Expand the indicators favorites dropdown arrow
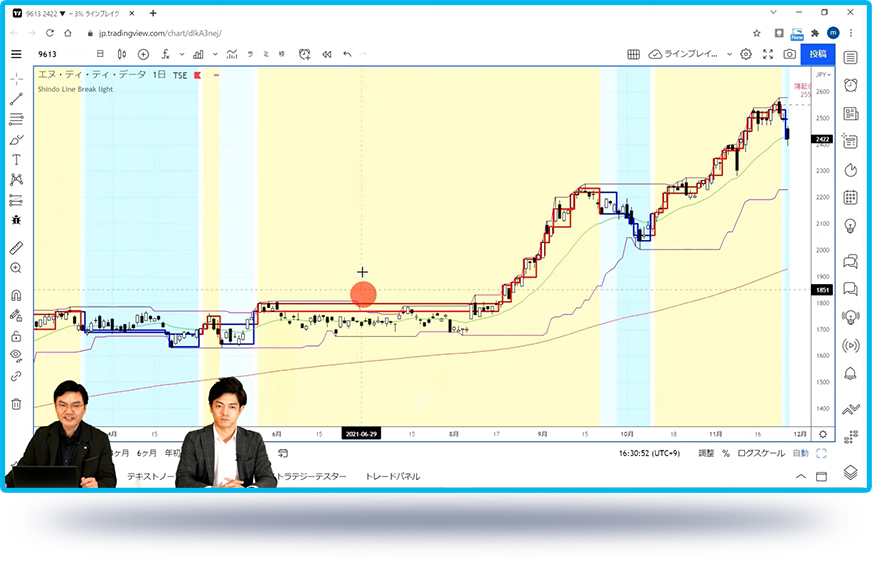This screenshot has width=872, height=561. coord(182,54)
